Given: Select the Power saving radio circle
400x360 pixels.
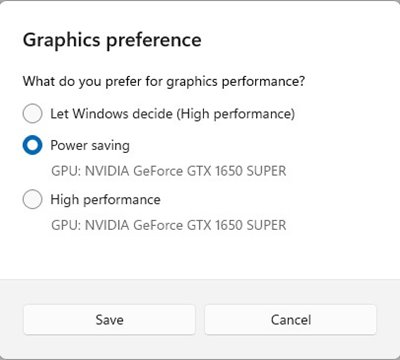Looking at the screenshot, I should point(32,145).
